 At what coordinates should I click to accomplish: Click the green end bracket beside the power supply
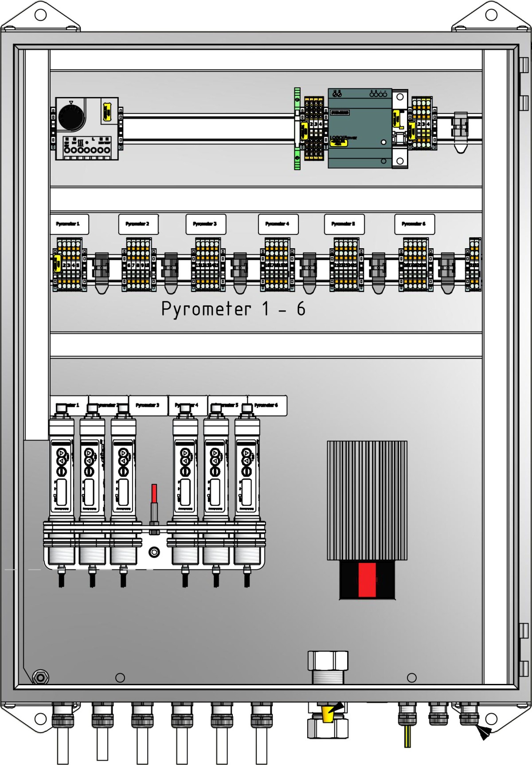(x=297, y=129)
